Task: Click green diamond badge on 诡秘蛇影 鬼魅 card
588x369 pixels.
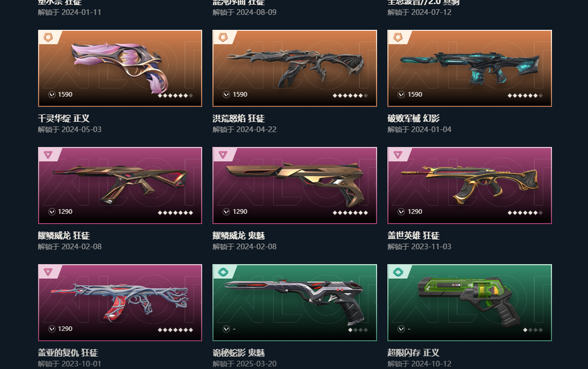Action: [x=223, y=272]
